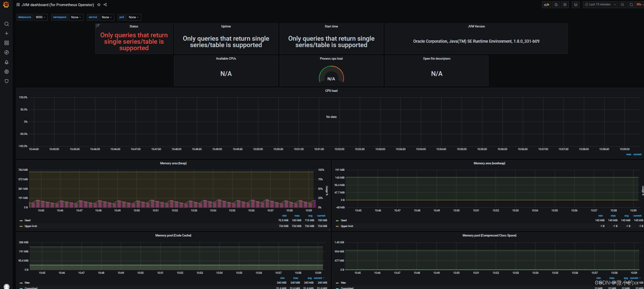Image resolution: width=644 pixels, height=289 pixels.
Task: Open the Status panel title menu
Action: [134, 26]
